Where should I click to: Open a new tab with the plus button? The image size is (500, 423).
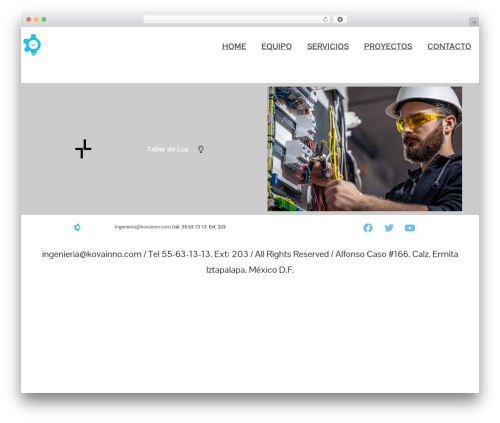(x=474, y=22)
